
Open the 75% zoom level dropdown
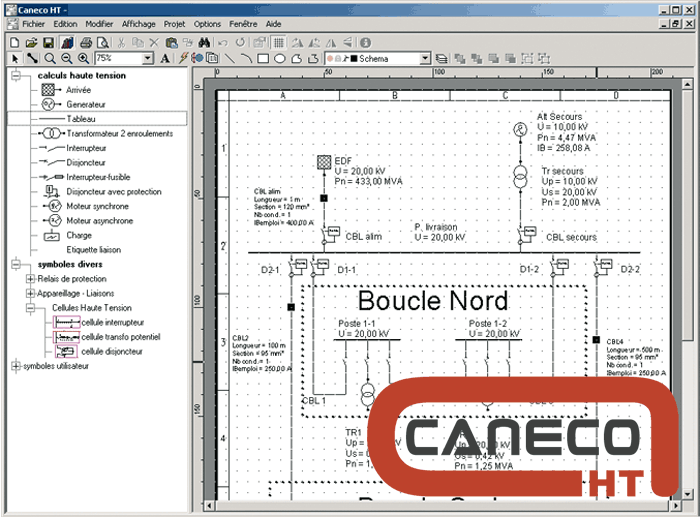coord(147,58)
